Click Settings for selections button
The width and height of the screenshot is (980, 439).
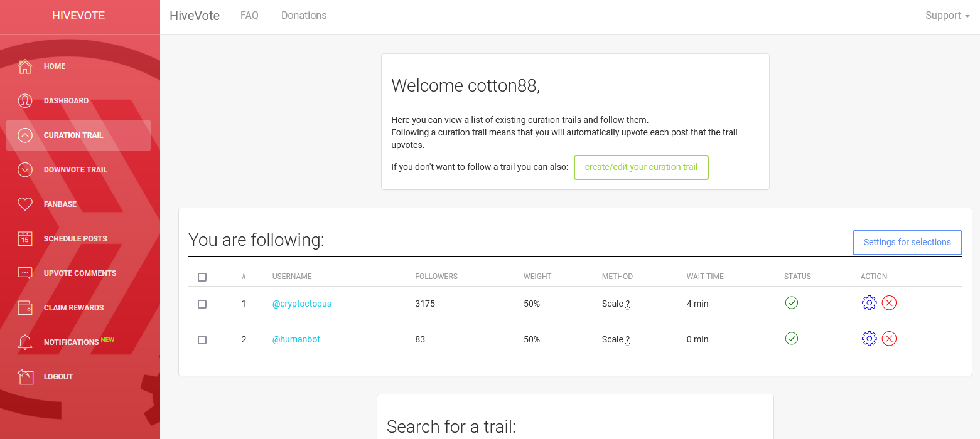[907, 243]
